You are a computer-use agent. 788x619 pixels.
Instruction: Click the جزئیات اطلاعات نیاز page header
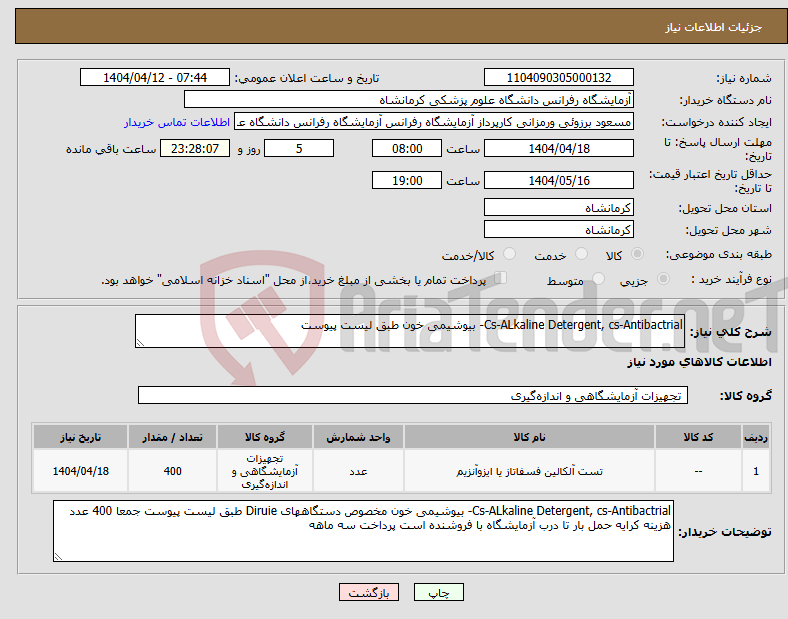coord(714,27)
